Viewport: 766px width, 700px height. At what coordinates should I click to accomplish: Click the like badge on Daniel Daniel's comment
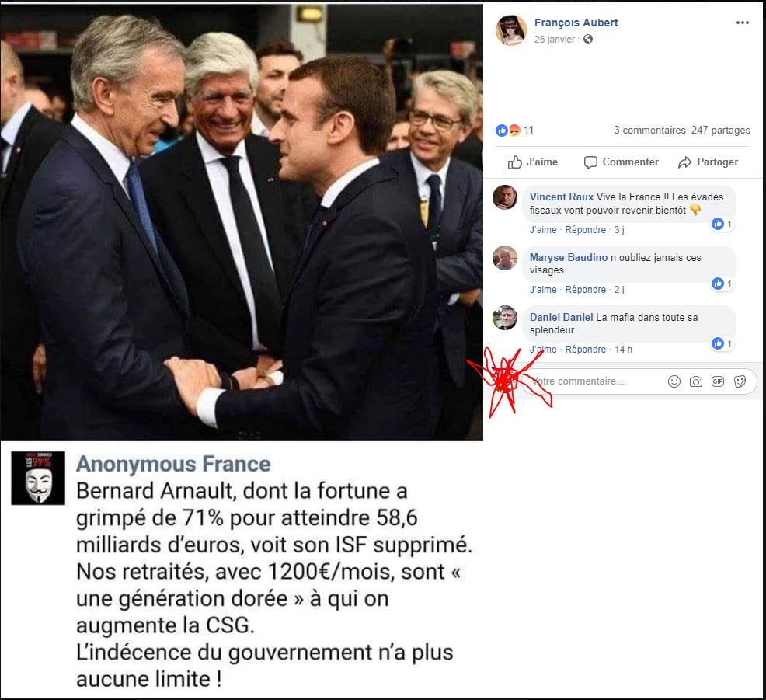tap(722, 343)
